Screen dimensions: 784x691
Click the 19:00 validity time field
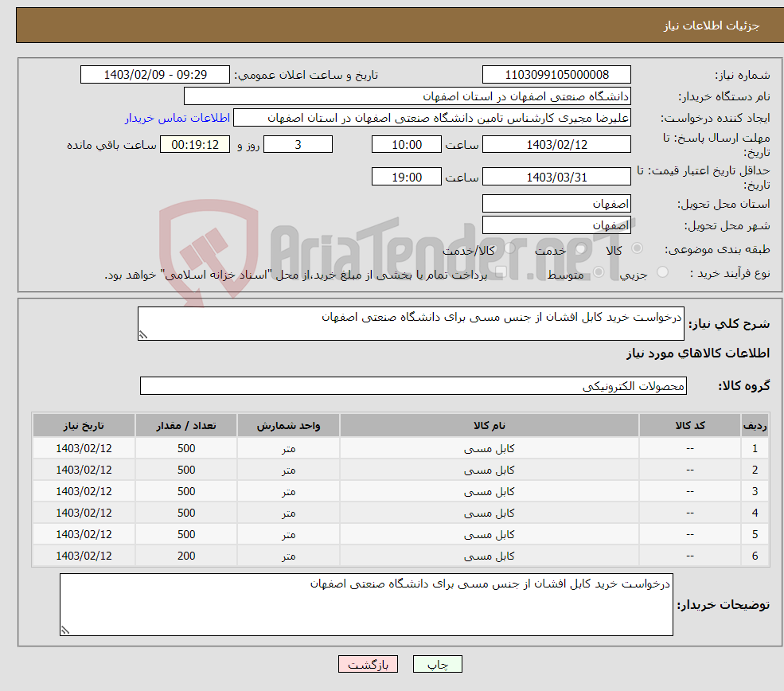(x=407, y=177)
